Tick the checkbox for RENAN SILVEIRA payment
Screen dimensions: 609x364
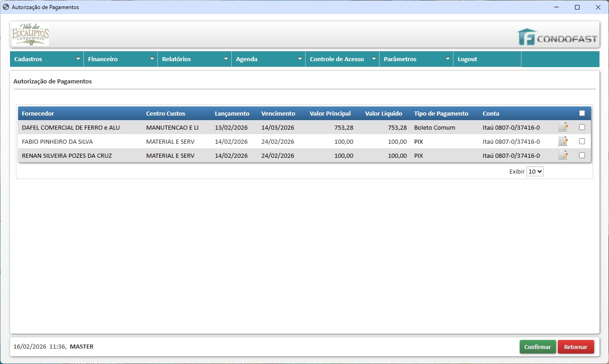point(582,155)
